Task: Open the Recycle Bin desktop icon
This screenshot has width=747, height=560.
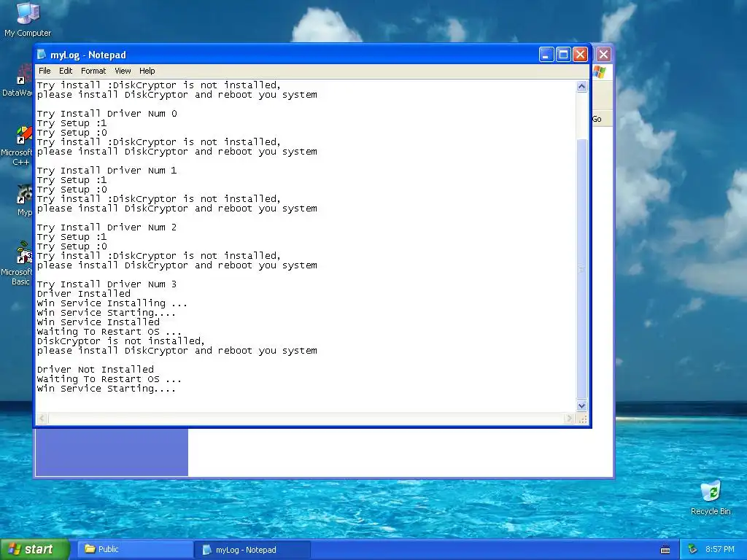Action: [711, 498]
